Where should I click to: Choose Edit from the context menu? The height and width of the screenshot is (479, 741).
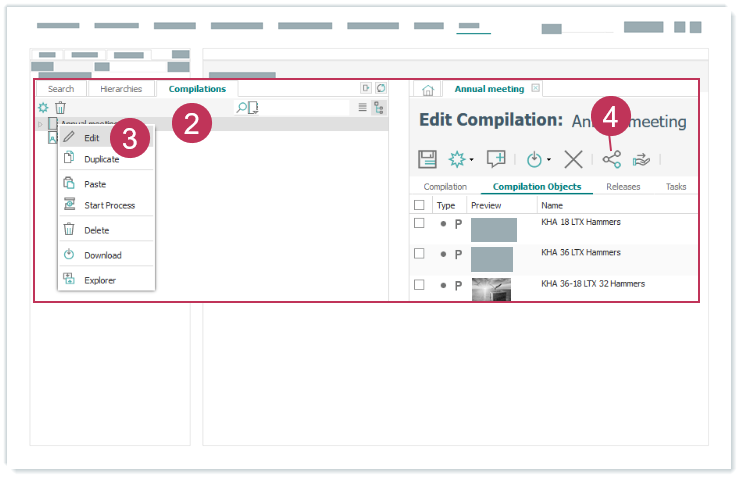[92, 137]
